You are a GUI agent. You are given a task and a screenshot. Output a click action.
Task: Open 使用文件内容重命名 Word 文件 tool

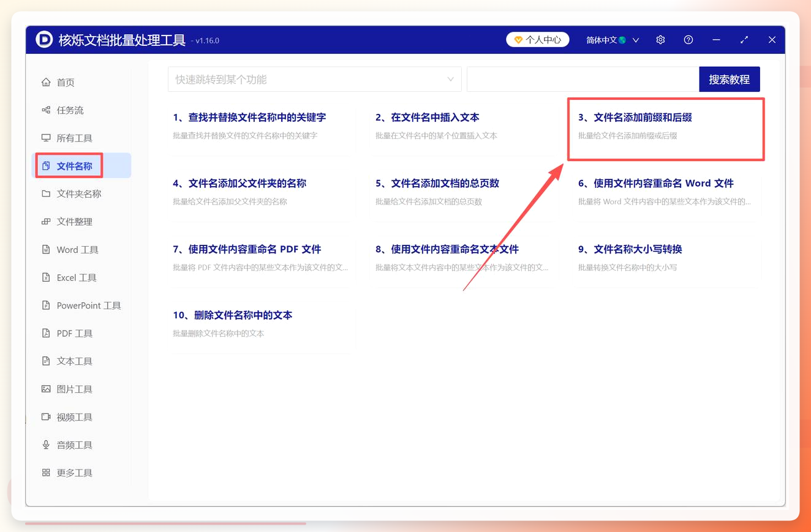[x=656, y=183]
